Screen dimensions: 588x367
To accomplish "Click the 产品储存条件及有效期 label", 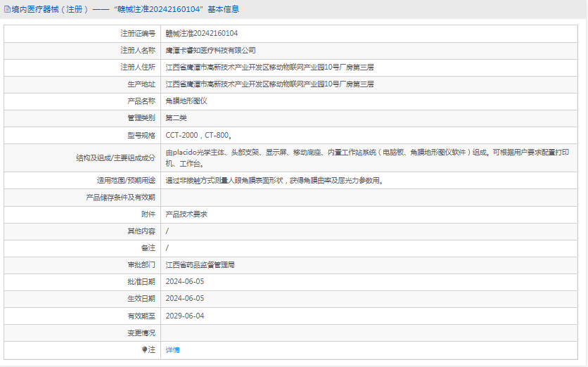I will (120, 198).
